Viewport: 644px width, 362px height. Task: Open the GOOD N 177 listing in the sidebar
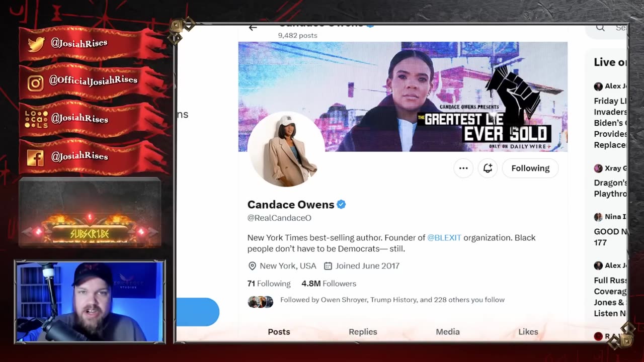610,237
